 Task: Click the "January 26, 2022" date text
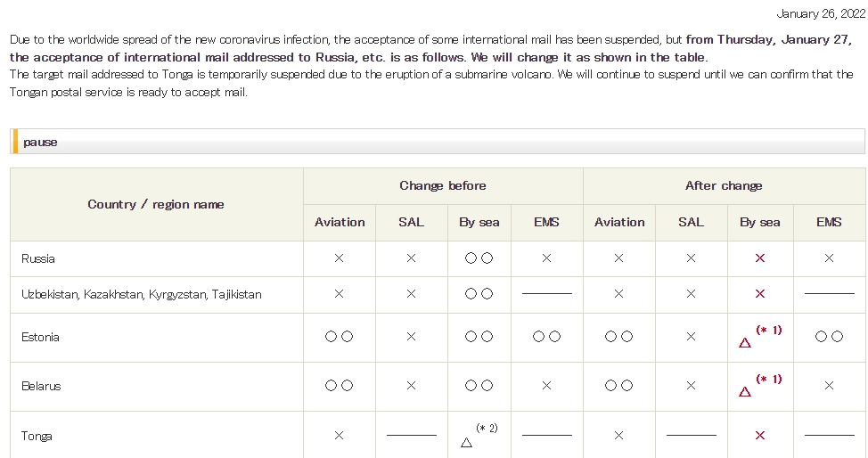[x=821, y=13]
